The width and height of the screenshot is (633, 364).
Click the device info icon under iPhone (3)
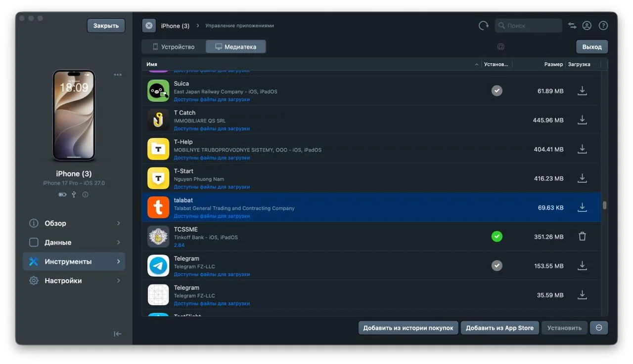(x=86, y=195)
